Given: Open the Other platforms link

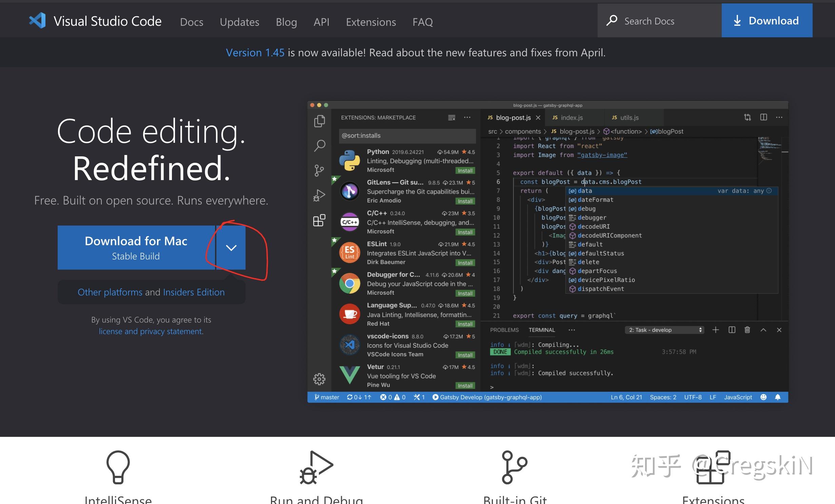Looking at the screenshot, I should point(110,292).
